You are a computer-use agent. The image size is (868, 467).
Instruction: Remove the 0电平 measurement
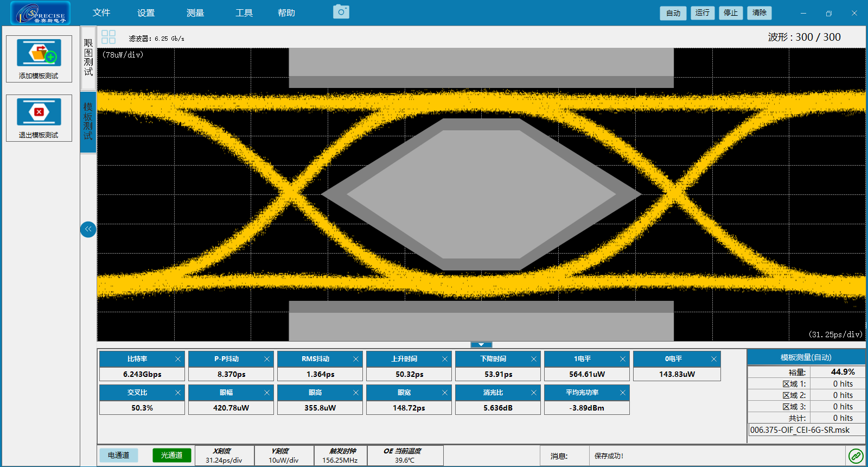(x=714, y=359)
